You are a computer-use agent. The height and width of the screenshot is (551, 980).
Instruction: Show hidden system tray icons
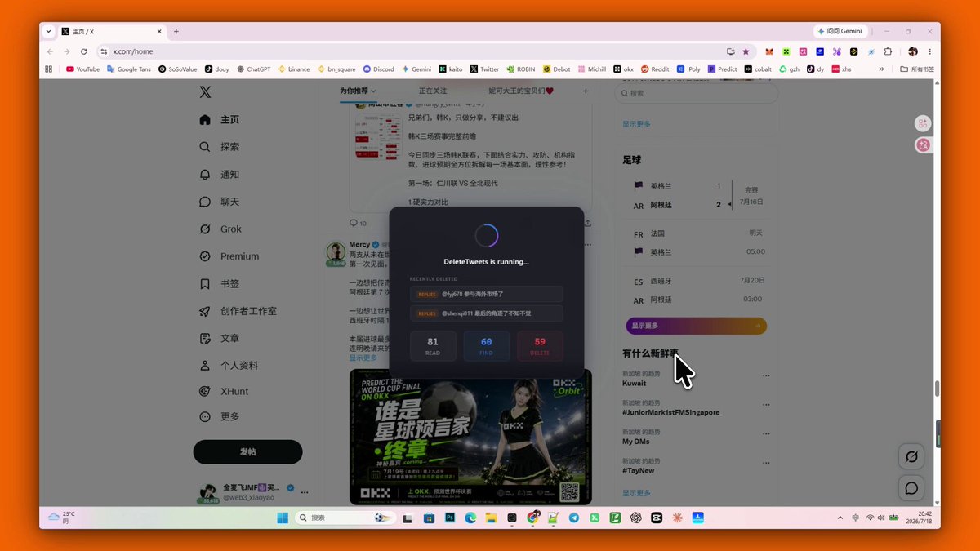840,518
